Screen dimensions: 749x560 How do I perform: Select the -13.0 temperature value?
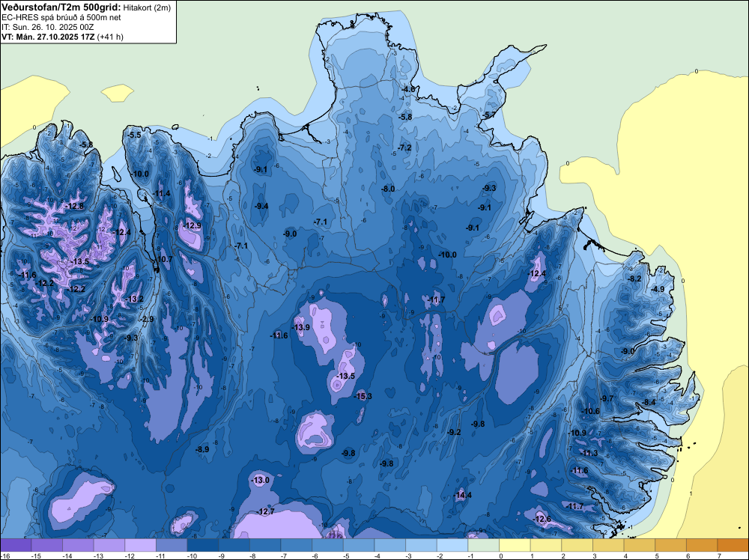[261, 481]
